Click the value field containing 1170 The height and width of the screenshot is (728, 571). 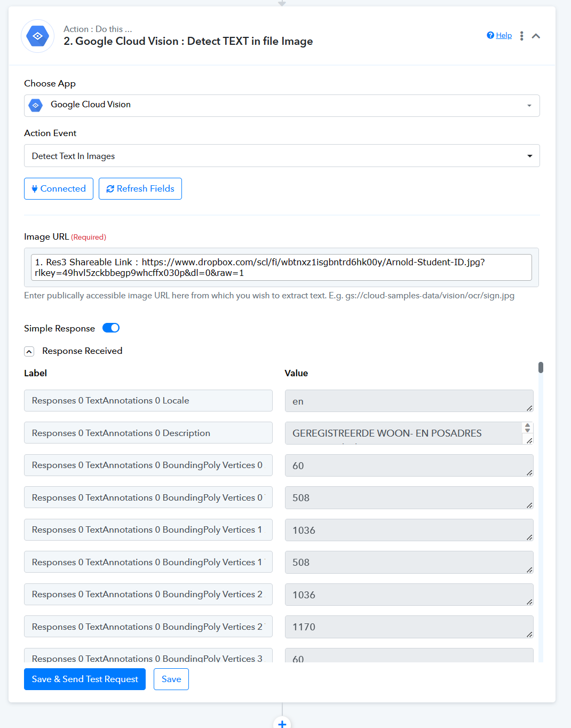409,627
